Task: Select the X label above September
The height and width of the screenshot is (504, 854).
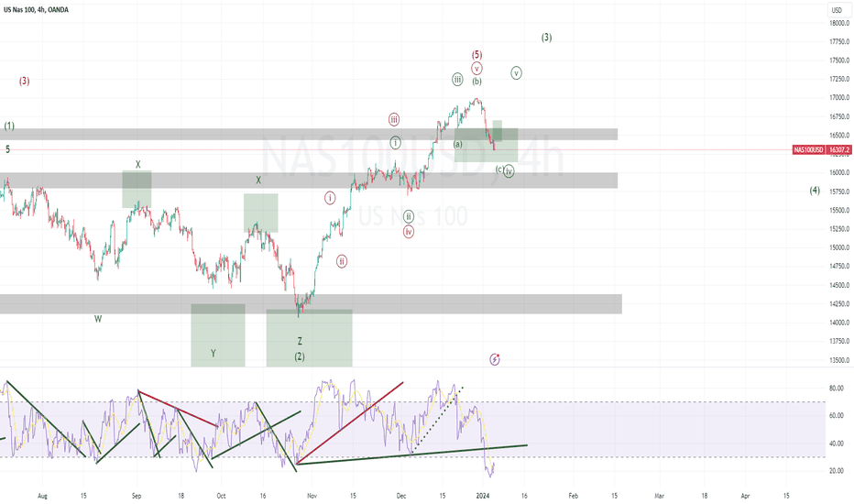Action: pos(137,164)
